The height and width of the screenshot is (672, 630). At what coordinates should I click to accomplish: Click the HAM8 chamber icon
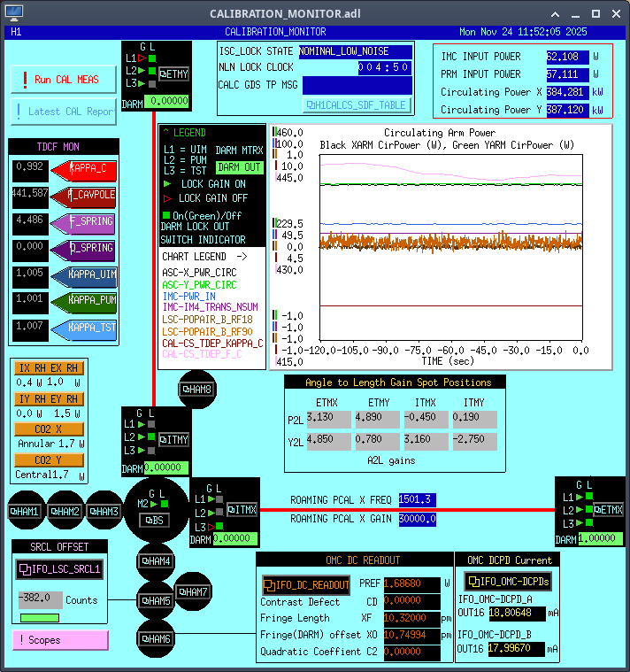196,390
